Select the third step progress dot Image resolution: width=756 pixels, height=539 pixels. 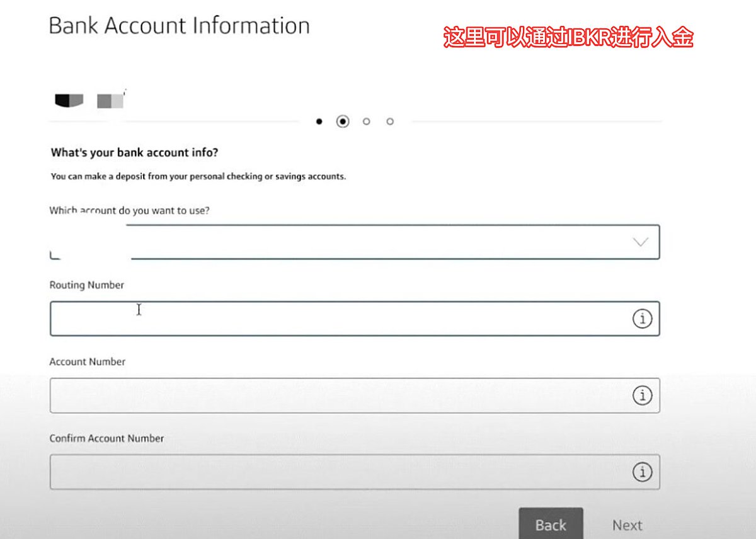coord(367,122)
